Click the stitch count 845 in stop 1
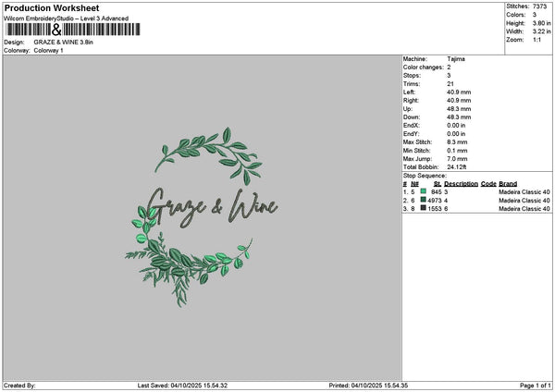Viewport: 555px width, 392px height. pyautogui.click(x=436, y=192)
